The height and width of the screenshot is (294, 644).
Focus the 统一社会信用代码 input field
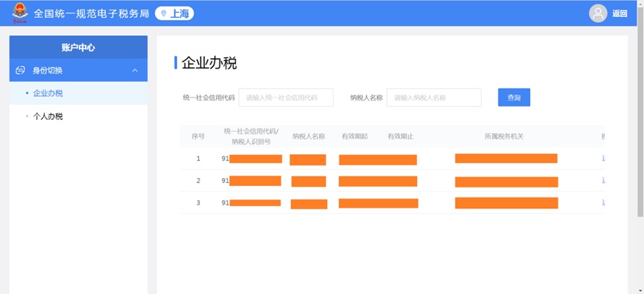click(x=286, y=98)
